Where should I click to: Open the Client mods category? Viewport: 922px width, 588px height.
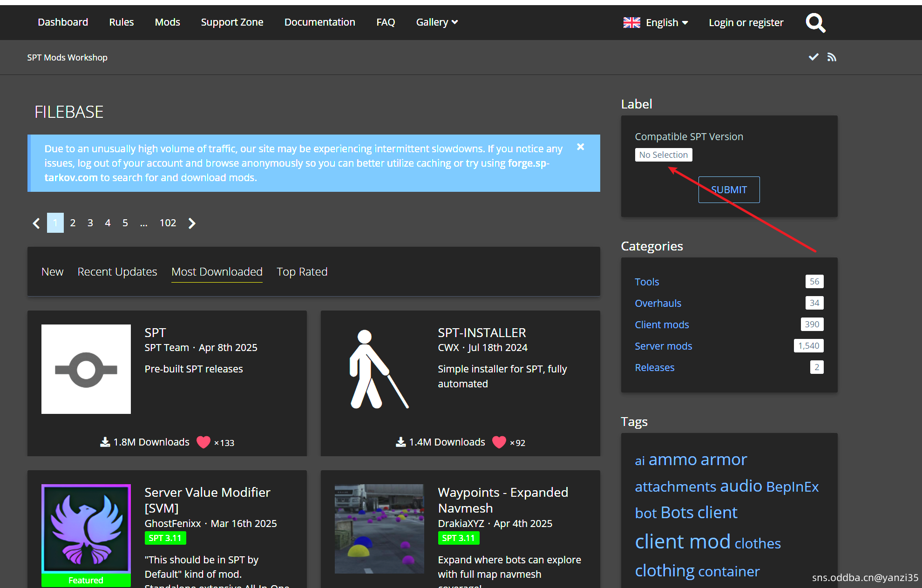662,324
